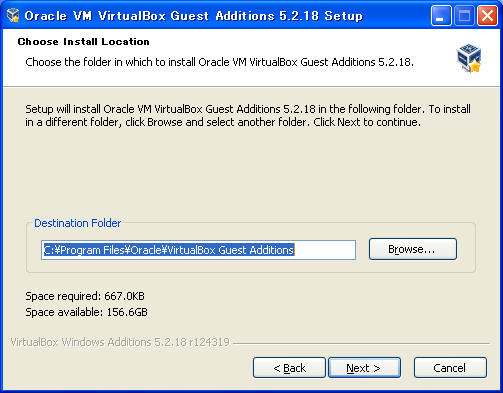
Task: Click the Destination Folder path field
Action: 198,250
